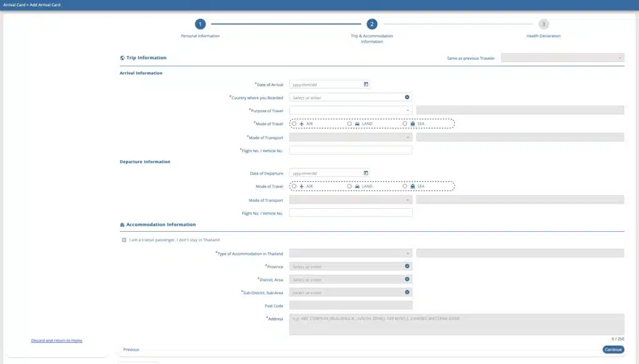This screenshot has height=364, width=639.
Task: Click the Trip Information globe icon
Action: pyautogui.click(x=122, y=58)
